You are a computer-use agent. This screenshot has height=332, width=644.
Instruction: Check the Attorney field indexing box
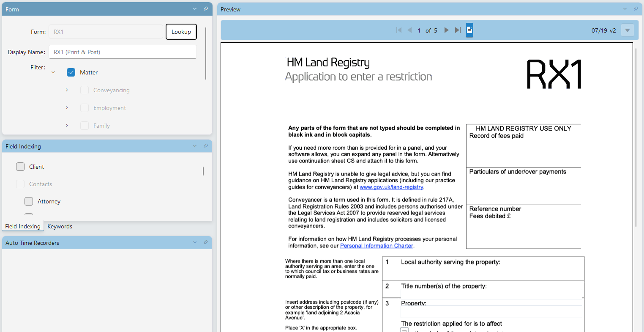[x=29, y=201]
